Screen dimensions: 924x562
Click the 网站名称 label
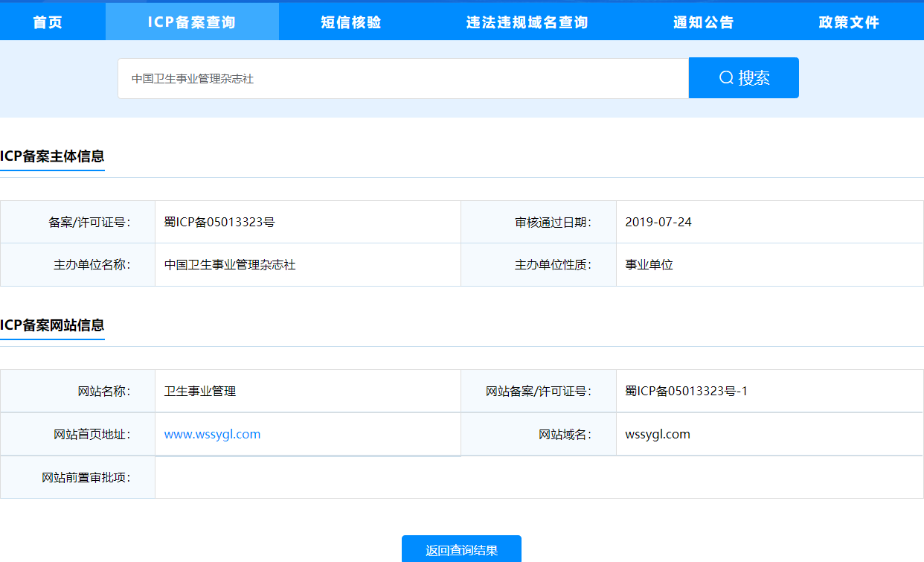(x=104, y=391)
